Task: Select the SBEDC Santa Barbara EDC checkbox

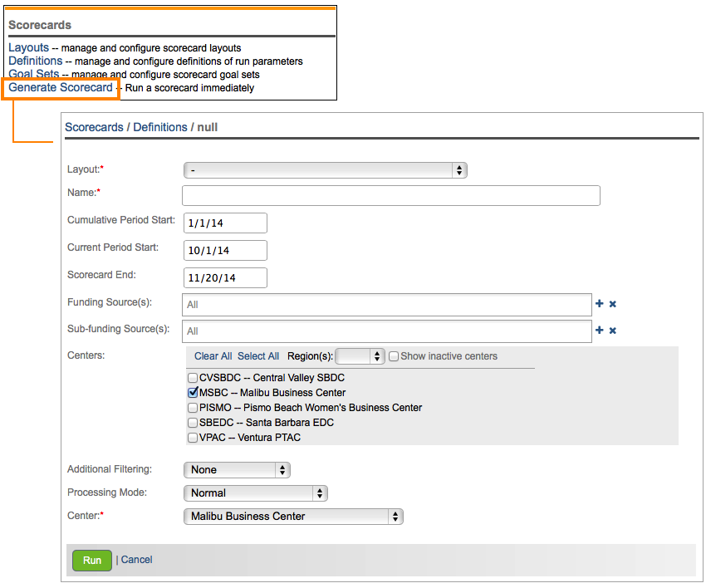Action: (194, 423)
